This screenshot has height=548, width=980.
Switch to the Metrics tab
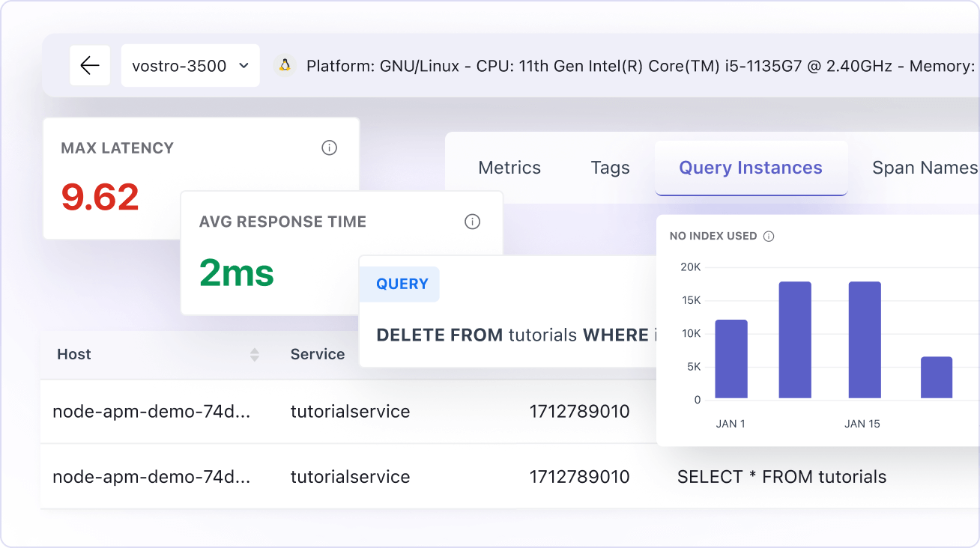[509, 168]
